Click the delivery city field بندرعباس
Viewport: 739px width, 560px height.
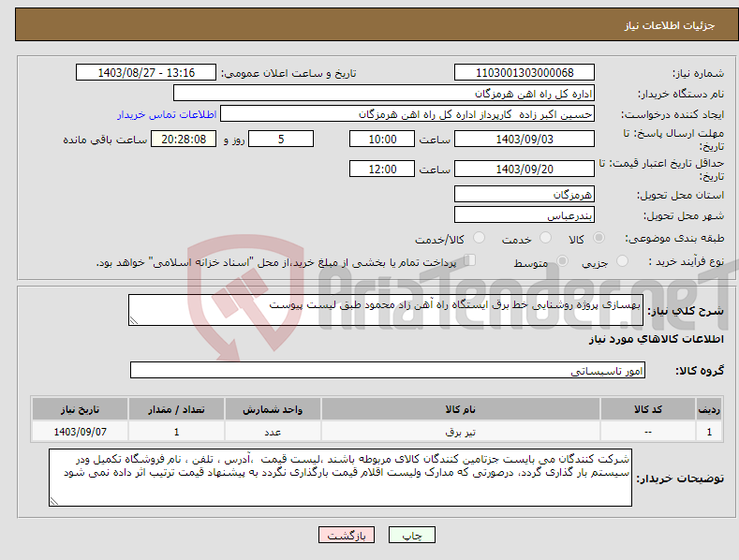coord(525,215)
